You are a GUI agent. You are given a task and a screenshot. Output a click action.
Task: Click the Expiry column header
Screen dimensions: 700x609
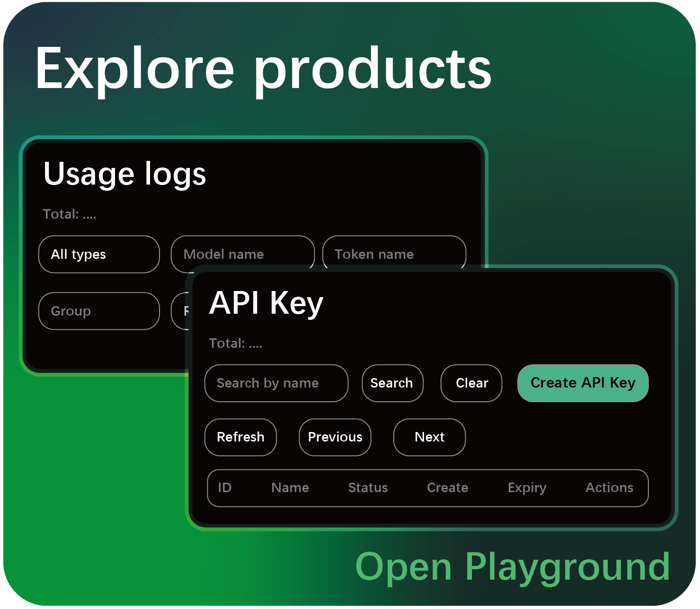[527, 488]
